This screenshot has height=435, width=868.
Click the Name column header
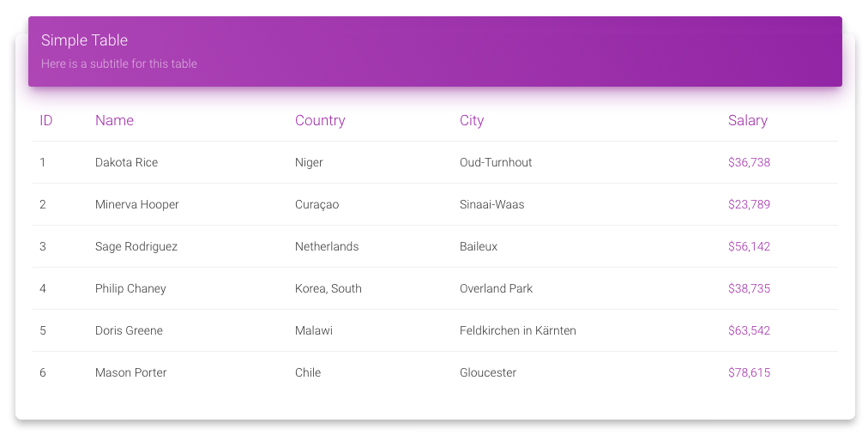114,120
